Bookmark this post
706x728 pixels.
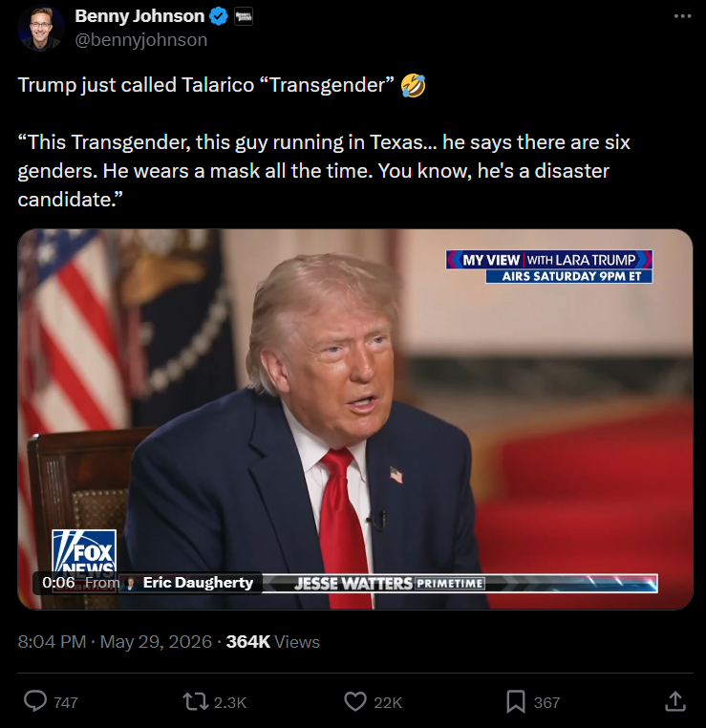[x=516, y=701]
